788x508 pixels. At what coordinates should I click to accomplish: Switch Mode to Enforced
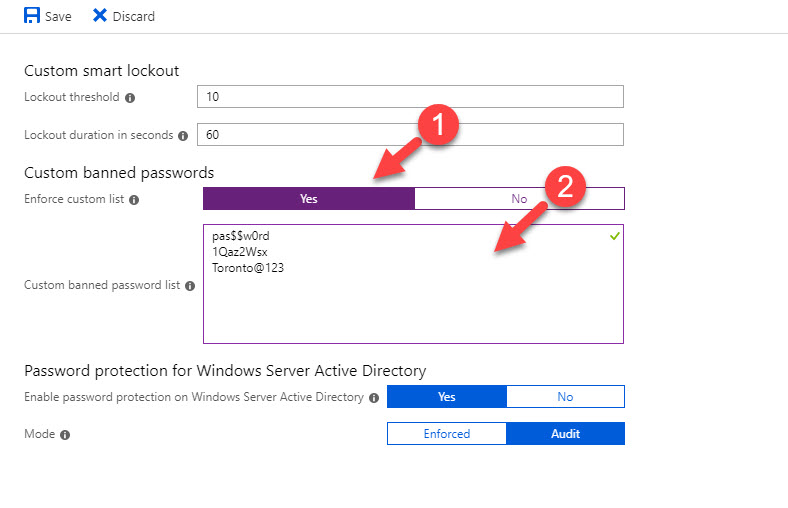[446, 434]
